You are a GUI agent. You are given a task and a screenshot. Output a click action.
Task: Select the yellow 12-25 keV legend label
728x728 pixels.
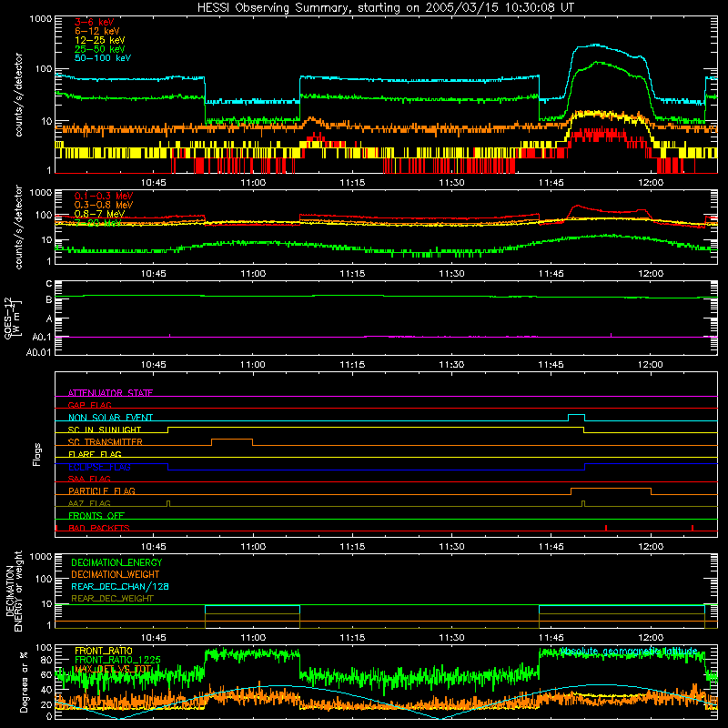[x=99, y=40]
